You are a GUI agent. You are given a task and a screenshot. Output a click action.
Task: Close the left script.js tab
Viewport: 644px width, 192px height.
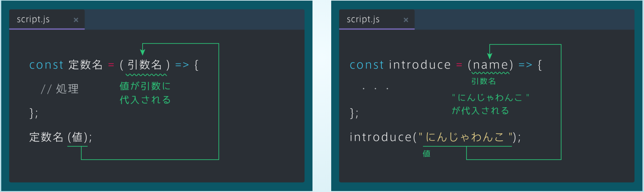[x=76, y=20]
